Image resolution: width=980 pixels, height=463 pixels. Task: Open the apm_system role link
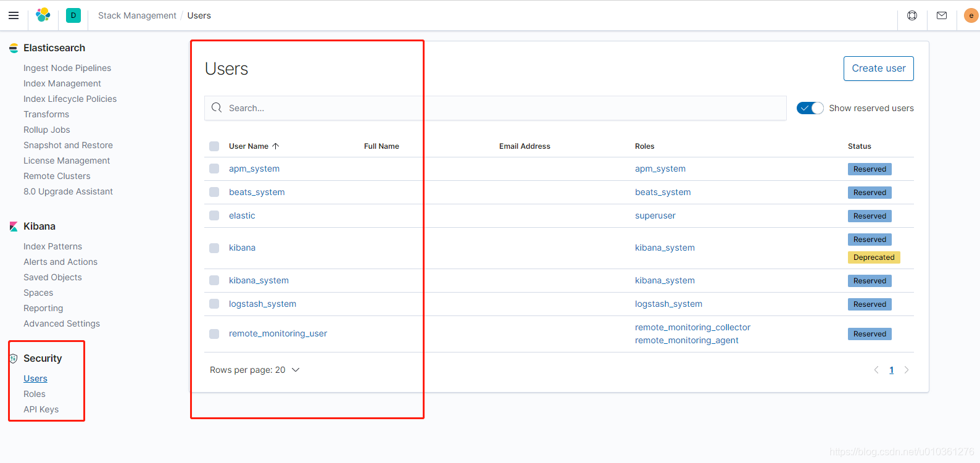coord(660,169)
